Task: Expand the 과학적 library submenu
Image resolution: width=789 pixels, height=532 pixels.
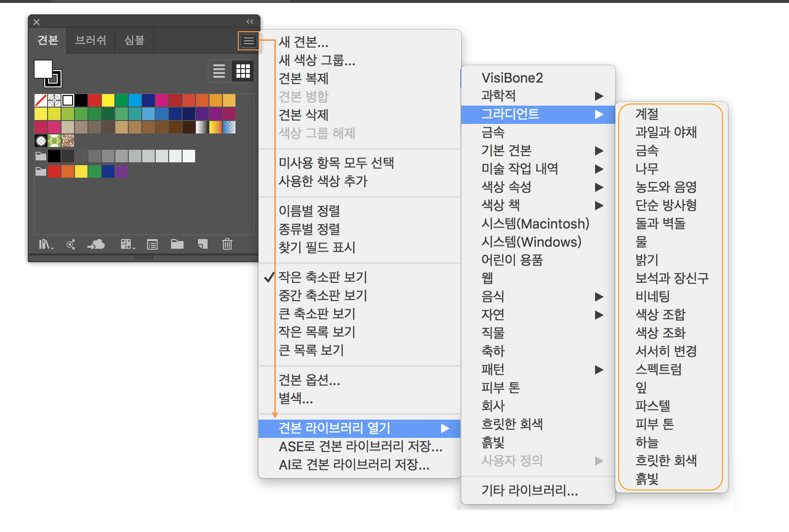Action: pos(538,96)
